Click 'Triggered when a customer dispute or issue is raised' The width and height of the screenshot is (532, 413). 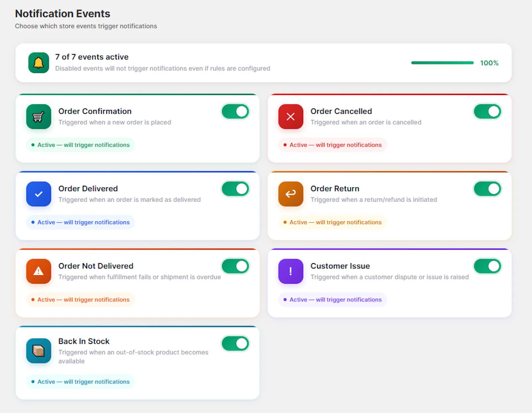[x=390, y=277]
